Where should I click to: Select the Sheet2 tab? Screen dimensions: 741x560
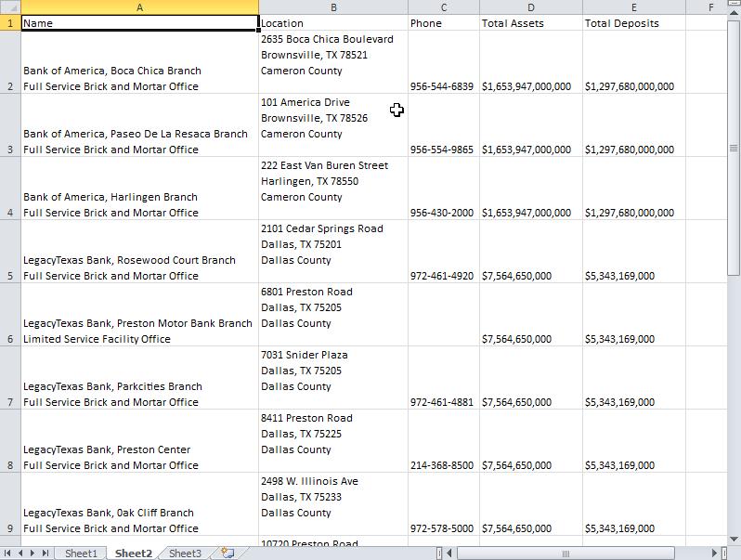[133, 553]
